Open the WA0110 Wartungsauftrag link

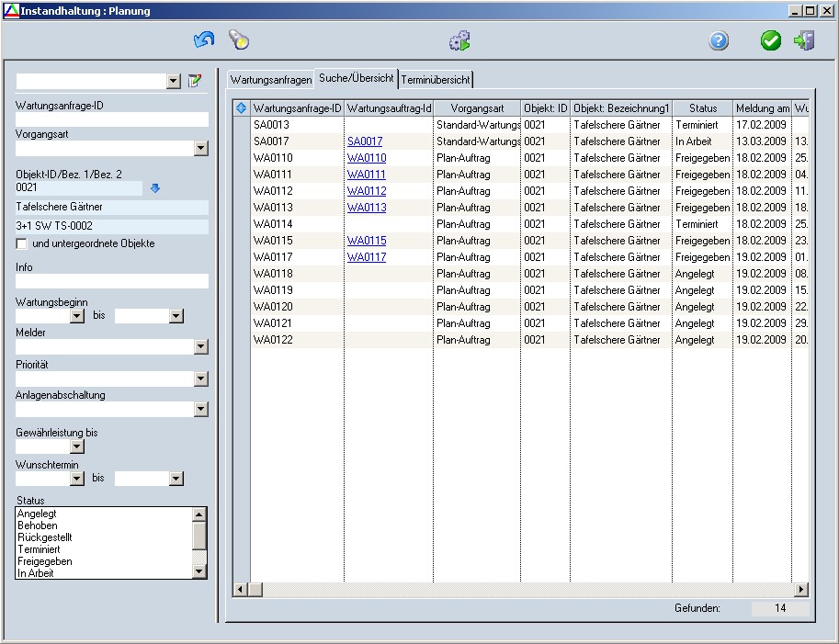click(367, 158)
